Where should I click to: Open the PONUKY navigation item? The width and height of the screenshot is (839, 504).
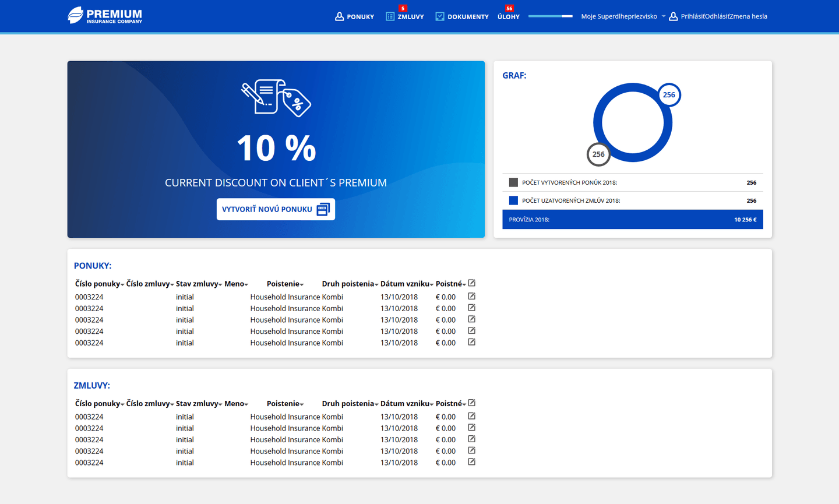354,16
